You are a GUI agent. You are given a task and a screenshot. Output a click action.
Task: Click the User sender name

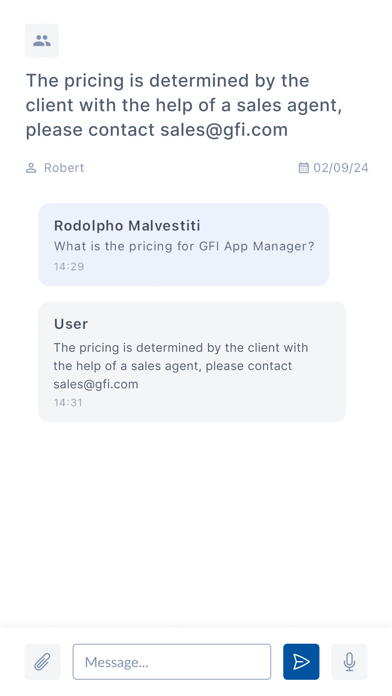point(71,324)
